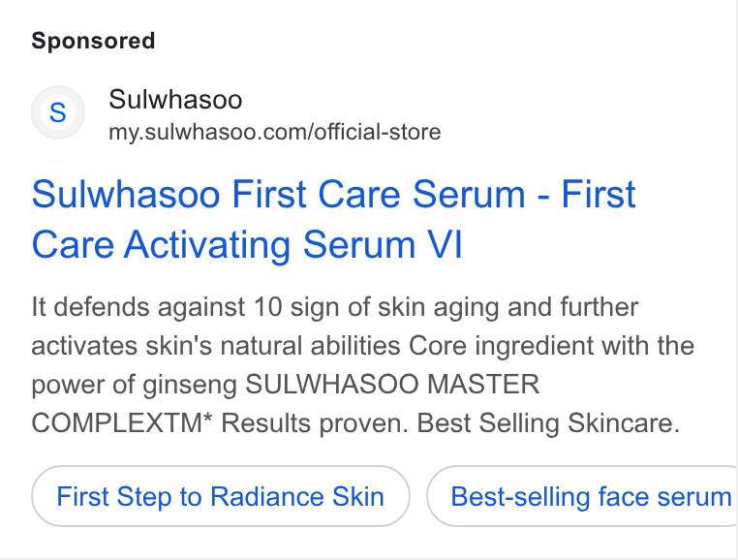The image size is (738, 560).
Task: Visit the my.sulwhasoo.com/official-store URL
Action: coord(275,133)
